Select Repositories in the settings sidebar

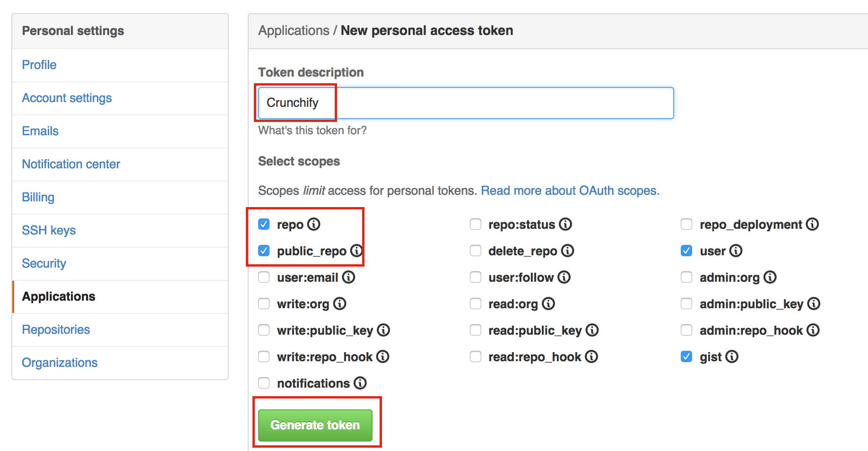tap(56, 329)
